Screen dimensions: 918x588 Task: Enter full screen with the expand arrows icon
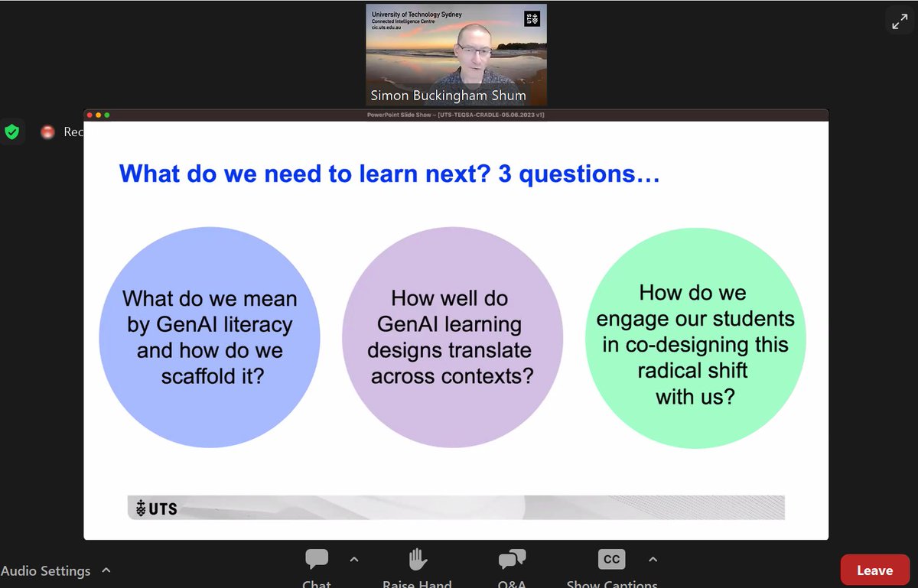coord(900,22)
